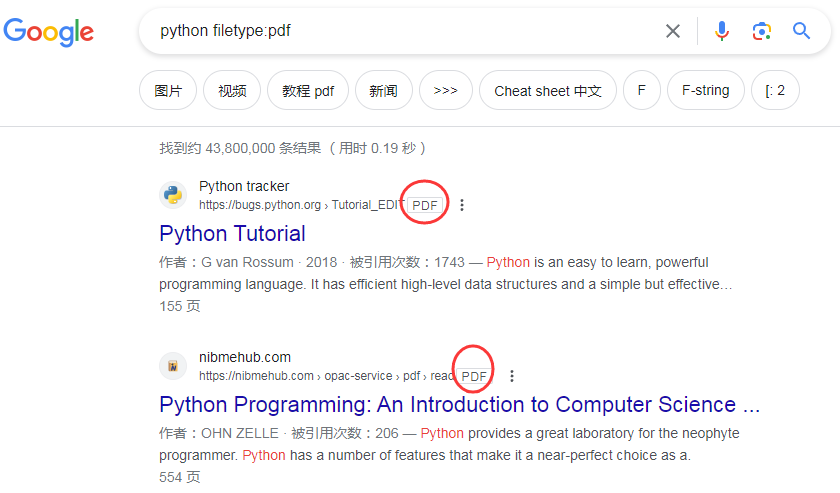This screenshot has width=840, height=493.
Task: Click 被引用次数：206 citation text
Action: point(345,433)
